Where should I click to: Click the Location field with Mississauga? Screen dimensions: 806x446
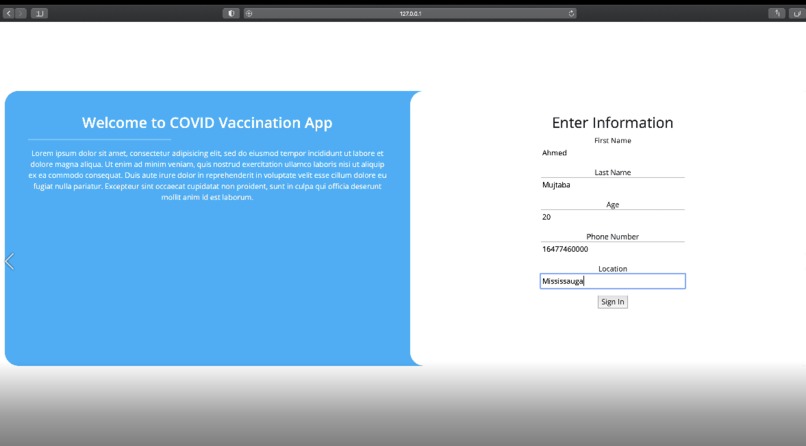(612, 281)
